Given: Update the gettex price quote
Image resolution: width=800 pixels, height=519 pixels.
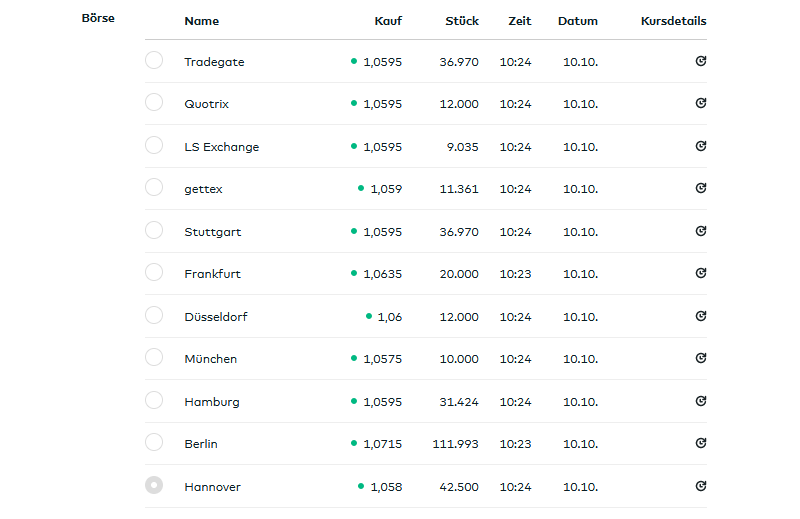Looking at the screenshot, I should point(701,188).
